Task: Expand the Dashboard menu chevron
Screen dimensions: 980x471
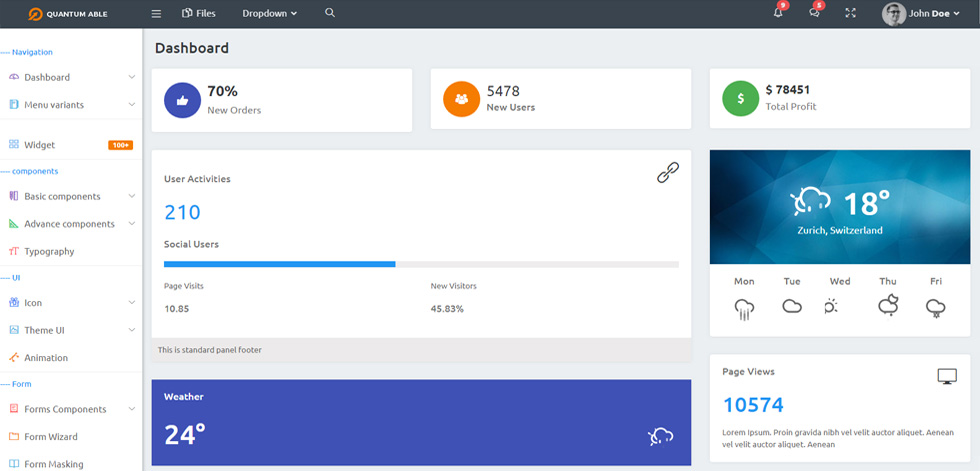Action: click(132, 77)
